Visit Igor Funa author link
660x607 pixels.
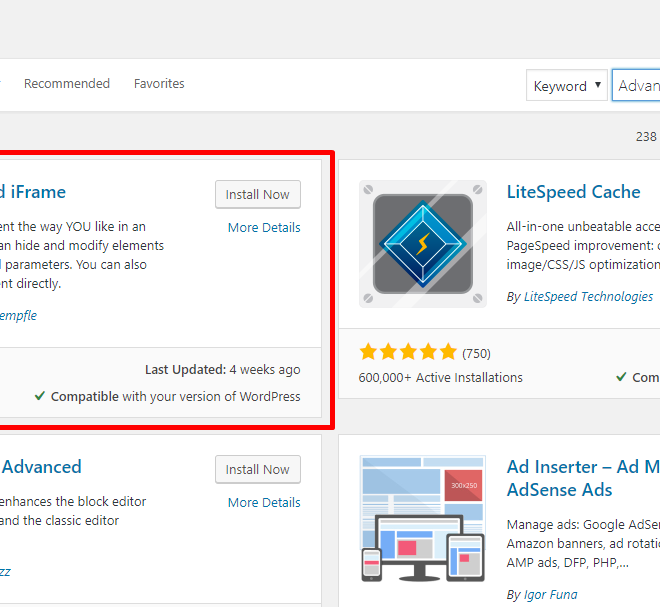[551, 594]
